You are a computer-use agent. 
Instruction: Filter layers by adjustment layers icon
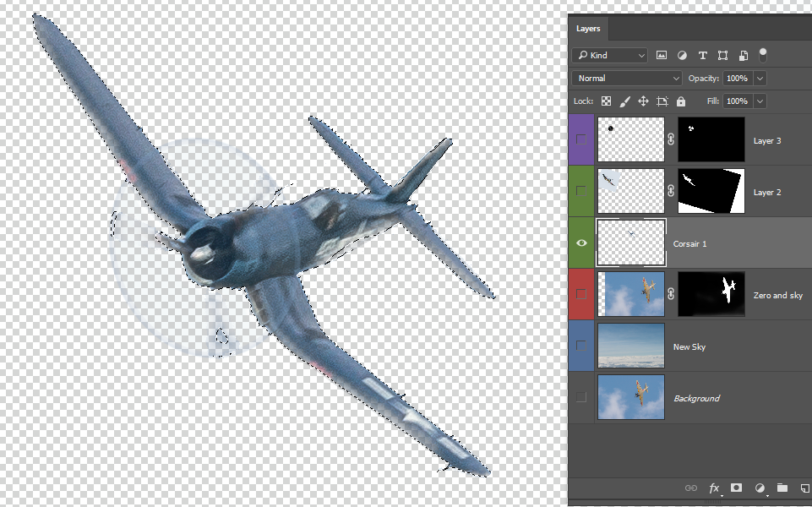[x=682, y=55]
